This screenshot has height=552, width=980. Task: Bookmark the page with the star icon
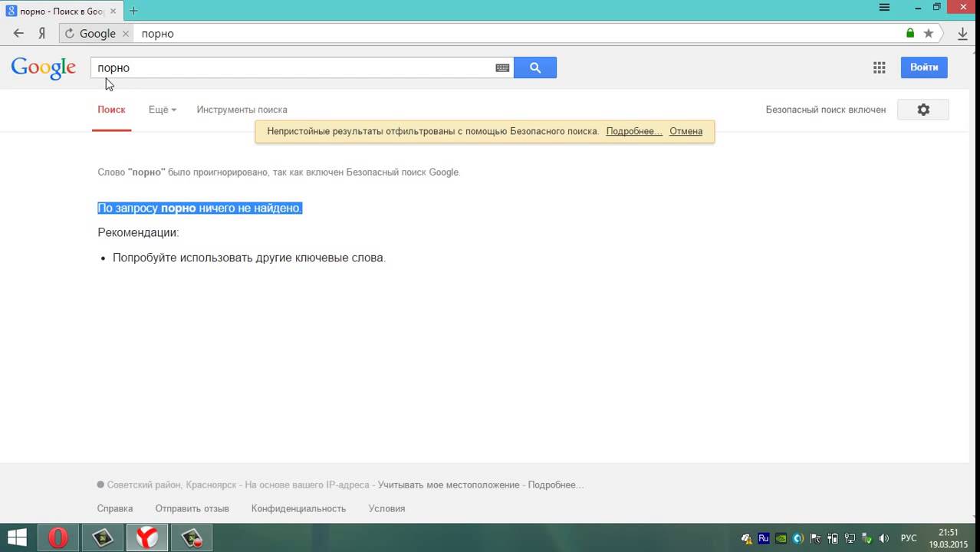click(929, 33)
